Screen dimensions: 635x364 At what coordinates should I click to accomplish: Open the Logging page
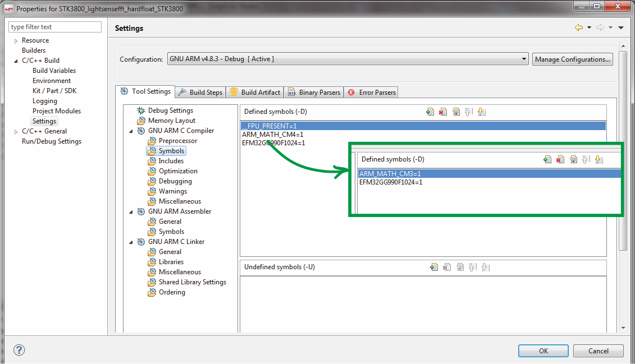point(44,101)
